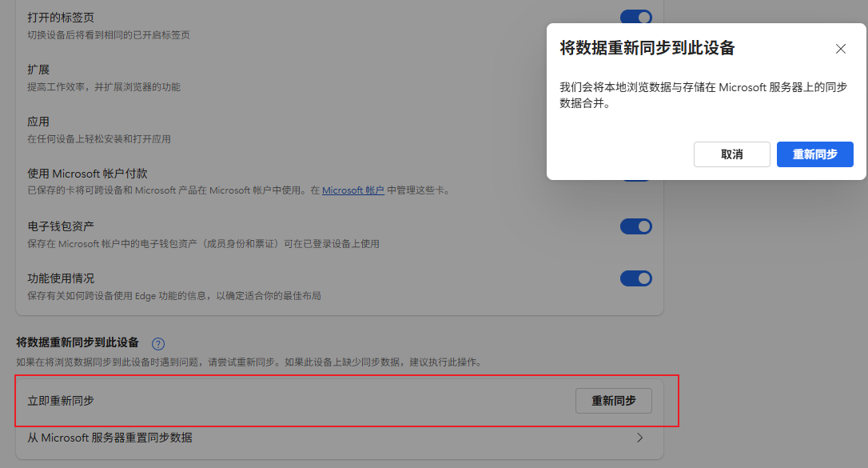The image size is (868, 468).
Task: Expand the 从 Microsoft 服务器重置同步数据 chevron
Action: tap(640, 438)
